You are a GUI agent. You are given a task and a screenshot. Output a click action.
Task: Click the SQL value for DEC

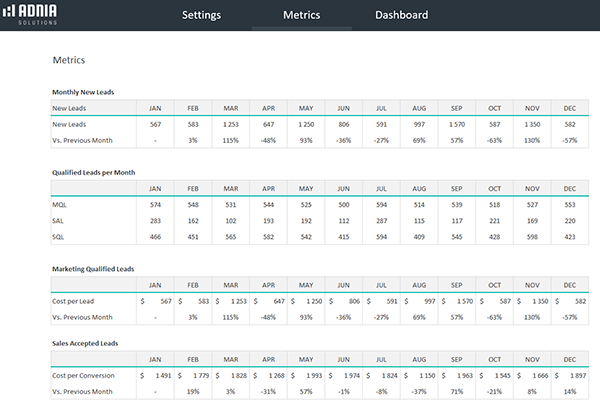[x=570, y=236]
